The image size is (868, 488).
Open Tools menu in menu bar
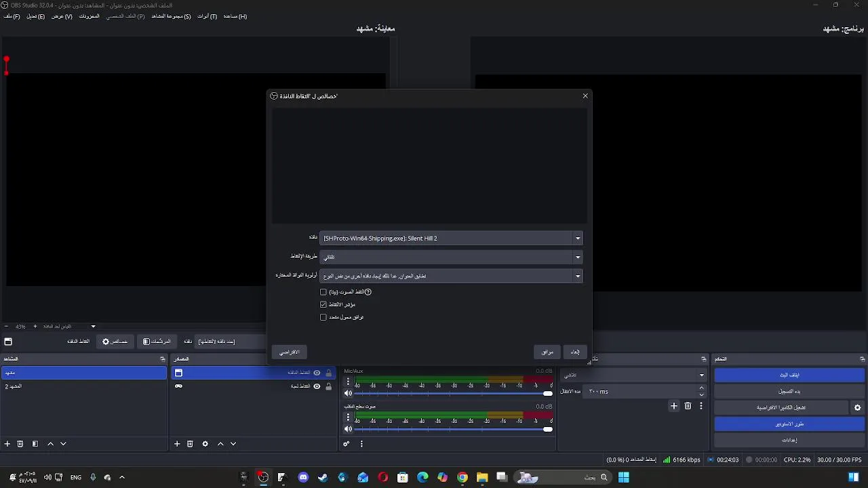pyautogui.click(x=207, y=16)
